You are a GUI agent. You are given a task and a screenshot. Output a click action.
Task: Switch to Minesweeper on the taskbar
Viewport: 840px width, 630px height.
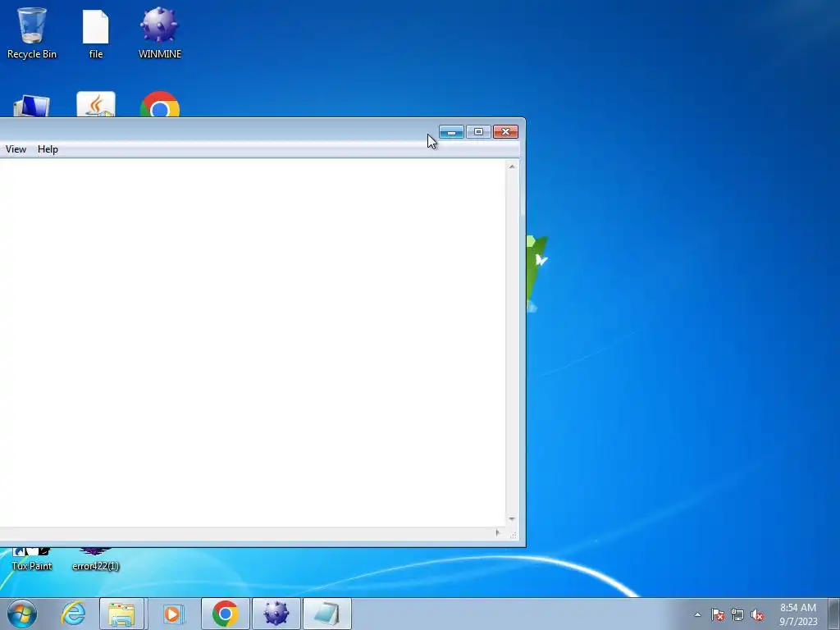click(276, 614)
